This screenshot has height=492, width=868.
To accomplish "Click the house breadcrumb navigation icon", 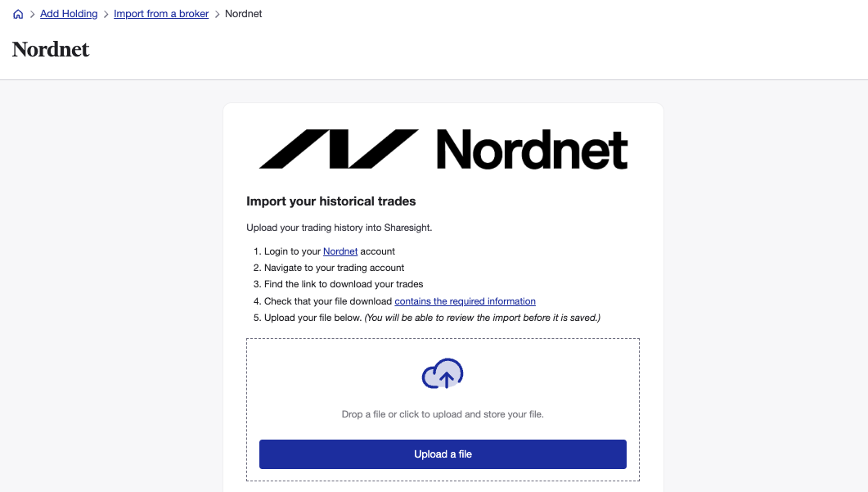I will [18, 13].
